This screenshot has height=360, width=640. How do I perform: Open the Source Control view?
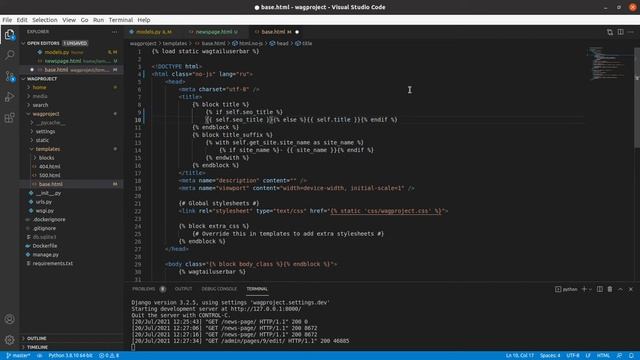[9, 76]
